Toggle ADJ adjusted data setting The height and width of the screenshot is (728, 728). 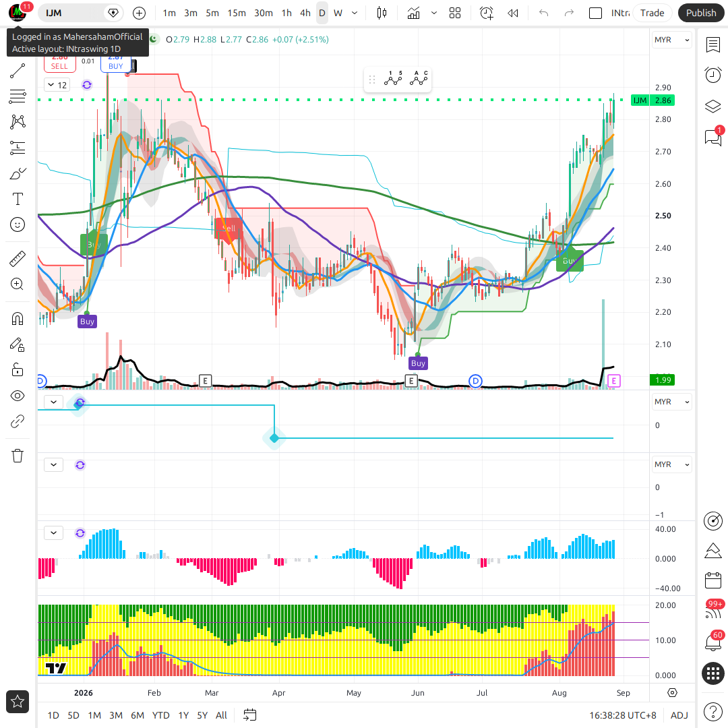(679, 715)
